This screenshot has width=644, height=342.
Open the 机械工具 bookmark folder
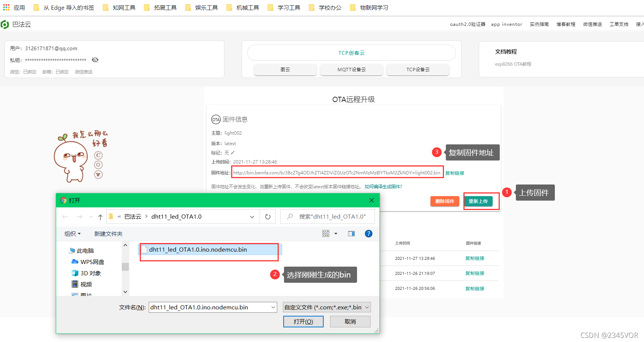[243, 7]
